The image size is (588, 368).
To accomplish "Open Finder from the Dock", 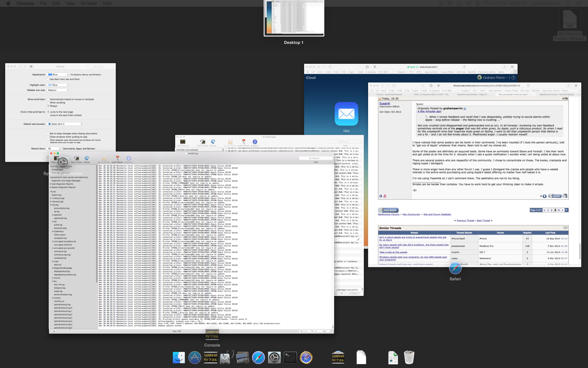I will pyautogui.click(x=179, y=358).
